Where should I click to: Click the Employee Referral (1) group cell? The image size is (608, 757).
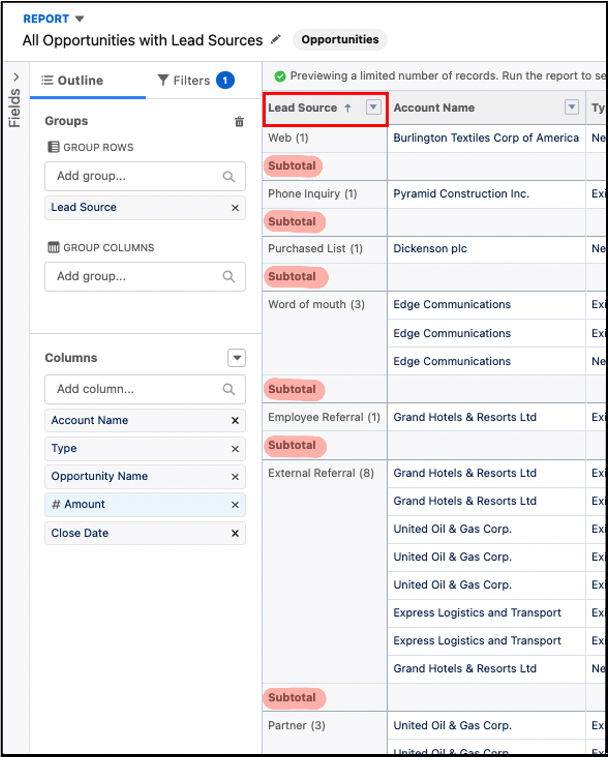(x=324, y=417)
